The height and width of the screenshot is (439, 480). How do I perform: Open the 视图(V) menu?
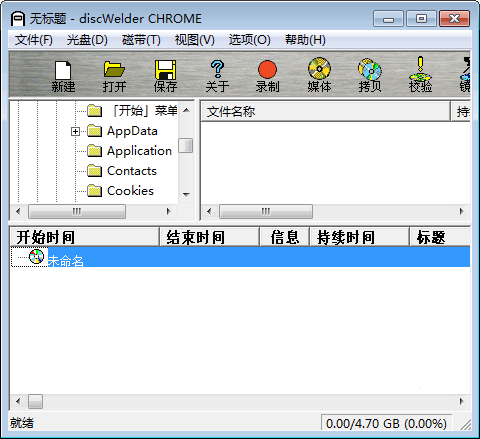coord(195,40)
